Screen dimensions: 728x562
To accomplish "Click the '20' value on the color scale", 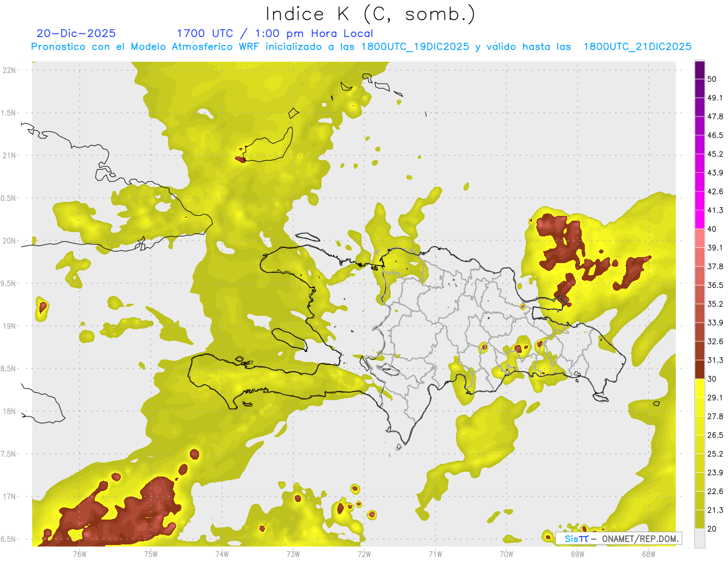I will (x=713, y=530).
